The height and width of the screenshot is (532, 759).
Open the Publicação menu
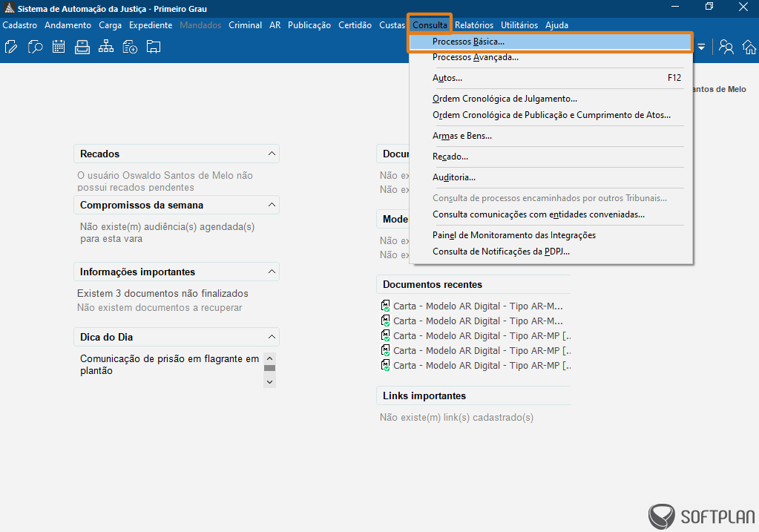(x=309, y=25)
